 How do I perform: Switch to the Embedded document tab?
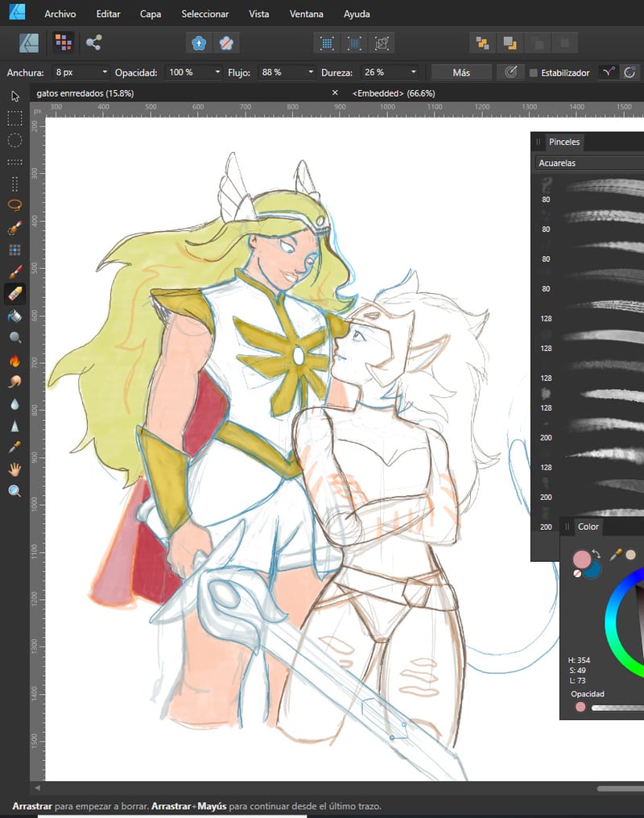394,93
